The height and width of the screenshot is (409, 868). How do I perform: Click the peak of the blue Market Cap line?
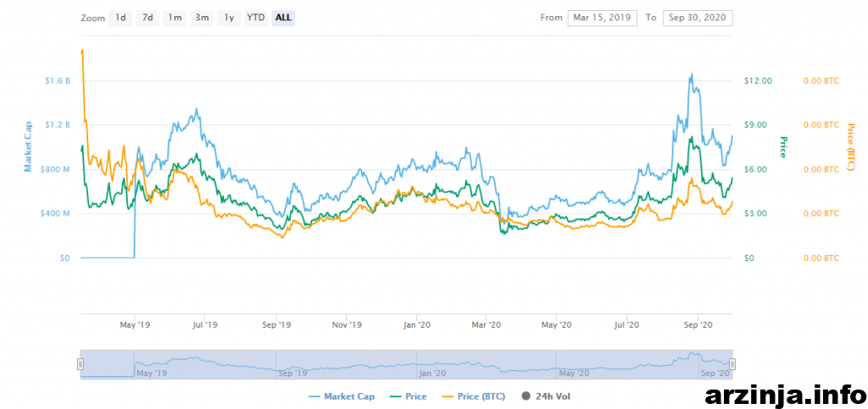(x=692, y=75)
